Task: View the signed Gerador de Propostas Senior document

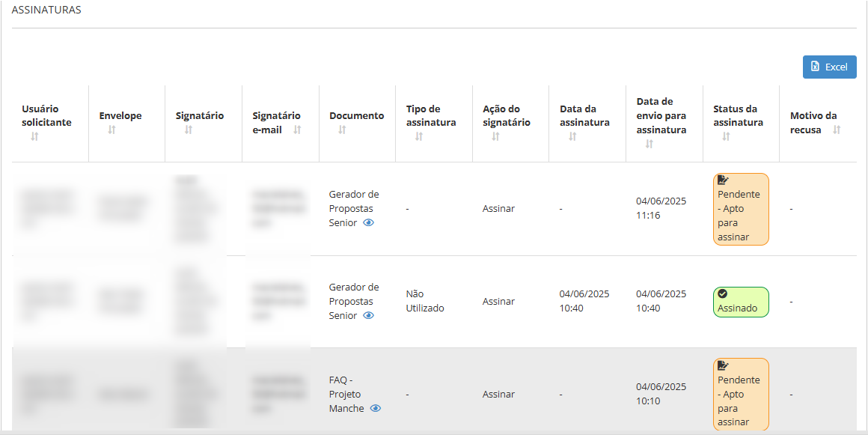Action: click(369, 316)
